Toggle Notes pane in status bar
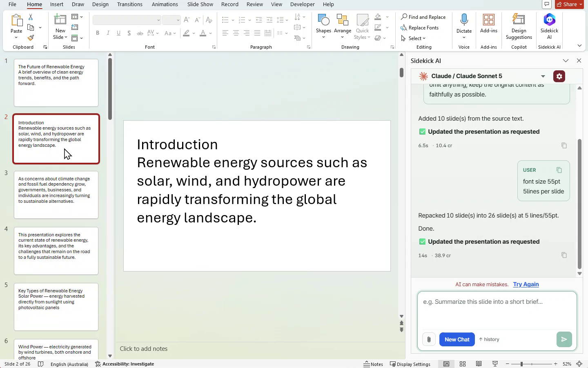 click(373, 364)
